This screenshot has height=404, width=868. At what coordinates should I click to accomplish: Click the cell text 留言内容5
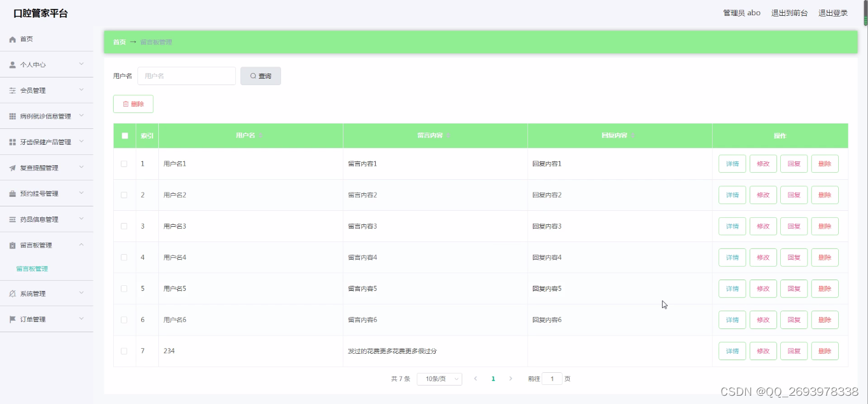pyautogui.click(x=362, y=289)
